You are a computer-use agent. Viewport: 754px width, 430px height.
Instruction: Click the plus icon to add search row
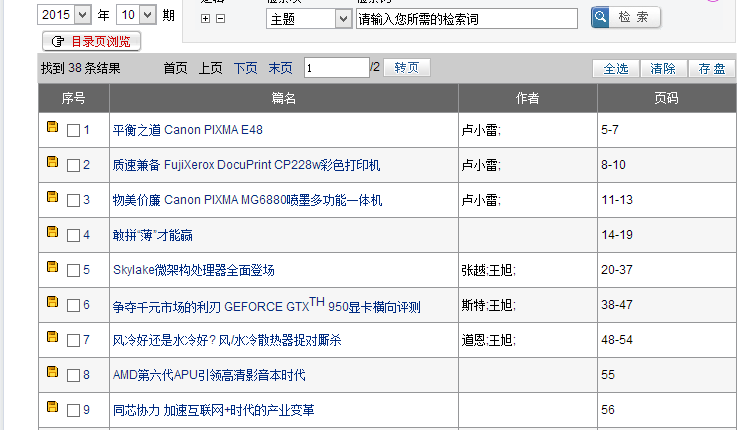pyautogui.click(x=205, y=18)
